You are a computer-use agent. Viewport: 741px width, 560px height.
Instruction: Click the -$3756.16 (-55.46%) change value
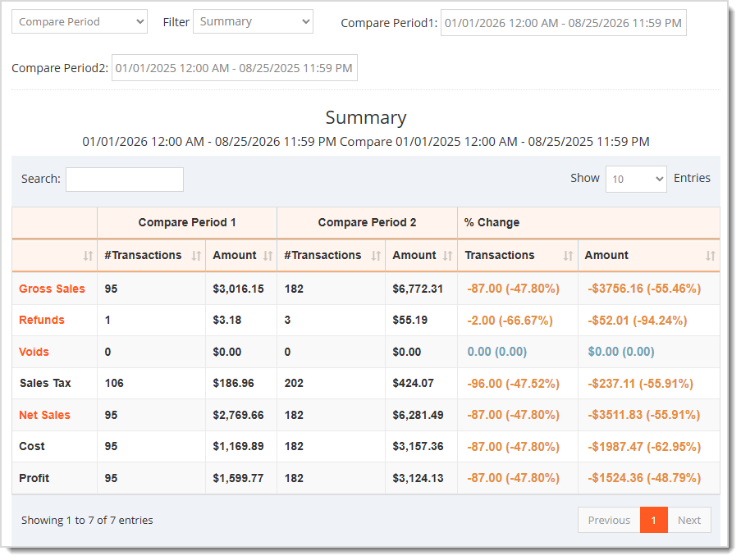[x=645, y=289]
